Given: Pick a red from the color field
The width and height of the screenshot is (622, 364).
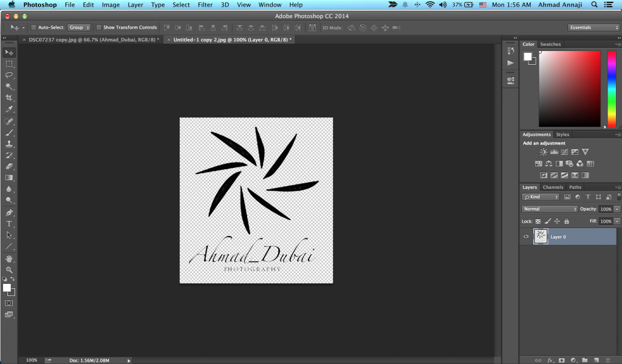Looking at the screenshot, I should tap(570, 89).
